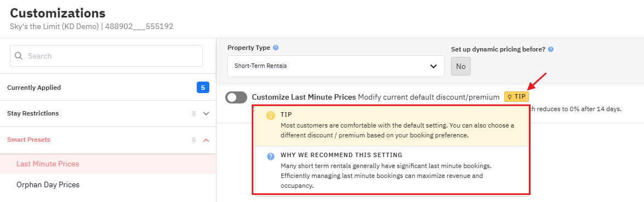Click the pin icon beside Smart Presets

[194, 140]
